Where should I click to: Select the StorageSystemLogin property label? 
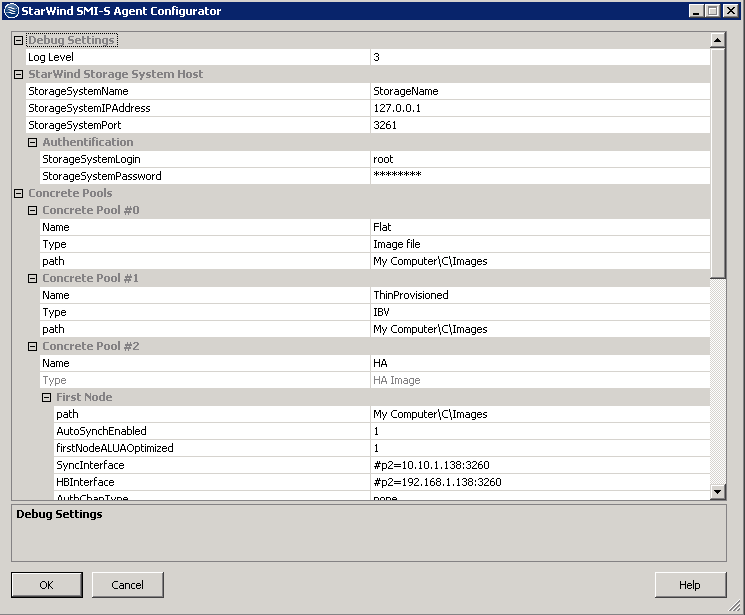click(x=91, y=159)
